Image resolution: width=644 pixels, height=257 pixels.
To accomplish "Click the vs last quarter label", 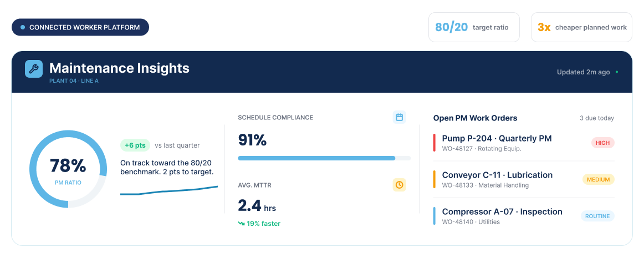I will point(177,145).
